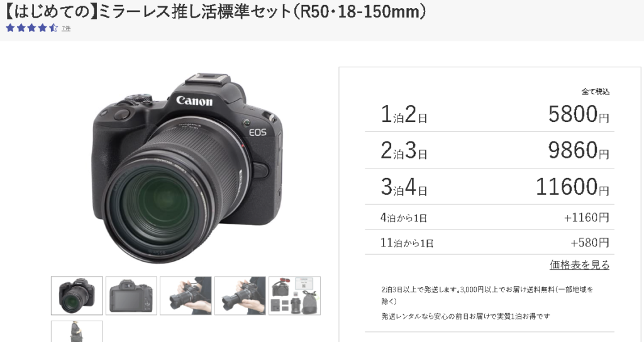Click the half-filled fifth rating star

[53, 28]
